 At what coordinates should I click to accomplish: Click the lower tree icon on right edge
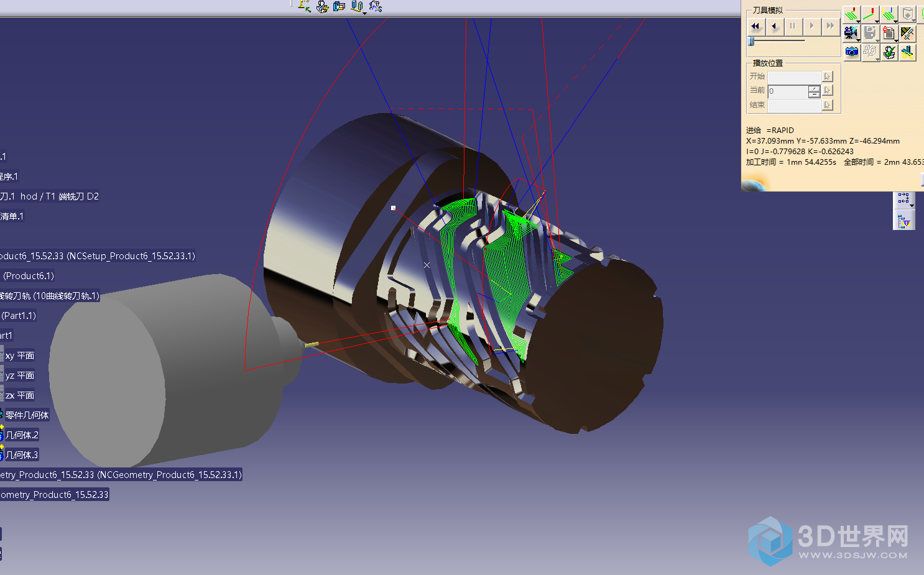click(903, 220)
